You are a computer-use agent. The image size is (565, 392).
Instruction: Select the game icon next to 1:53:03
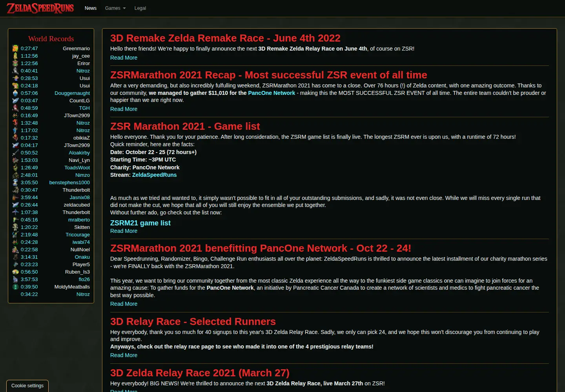(x=15, y=160)
